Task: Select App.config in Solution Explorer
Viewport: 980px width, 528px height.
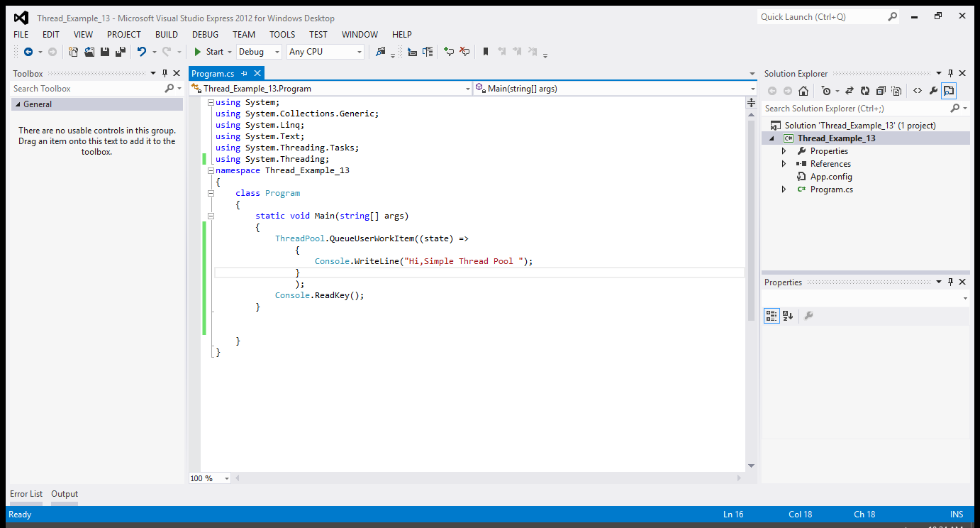Action: (831, 177)
